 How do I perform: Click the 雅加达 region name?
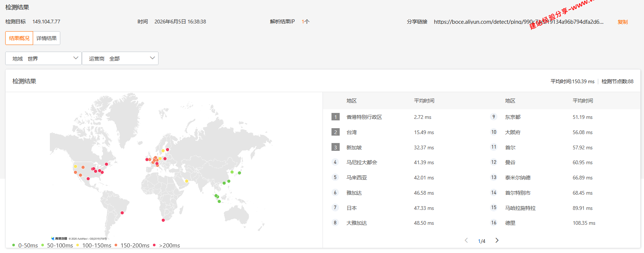[x=354, y=193]
